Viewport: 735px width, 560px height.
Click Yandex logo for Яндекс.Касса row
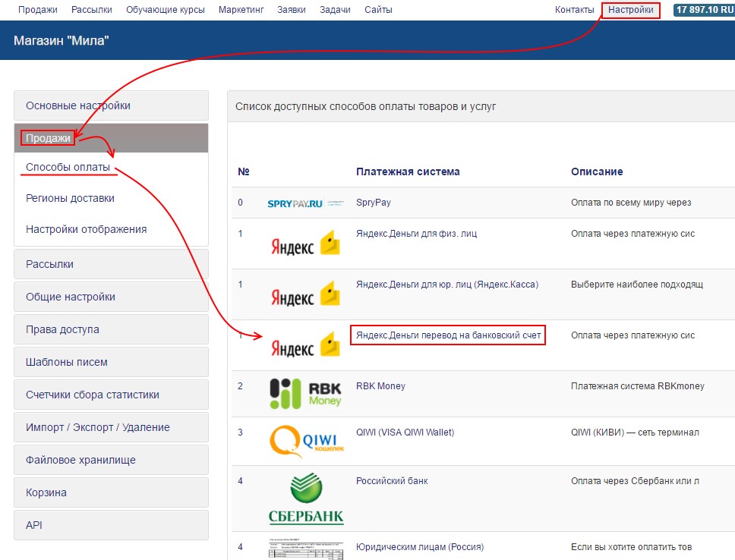[305, 294]
